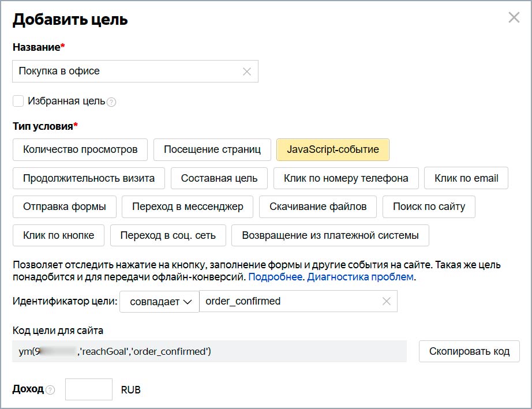Viewport: 532px width, 409px height.
Task: Choose Продолжительность визита condition type
Action: point(89,178)
